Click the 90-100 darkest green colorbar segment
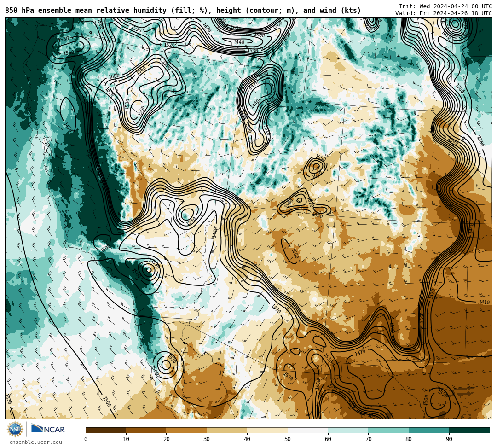The height and width of the screenshot is (448, 497). point(469,430)
